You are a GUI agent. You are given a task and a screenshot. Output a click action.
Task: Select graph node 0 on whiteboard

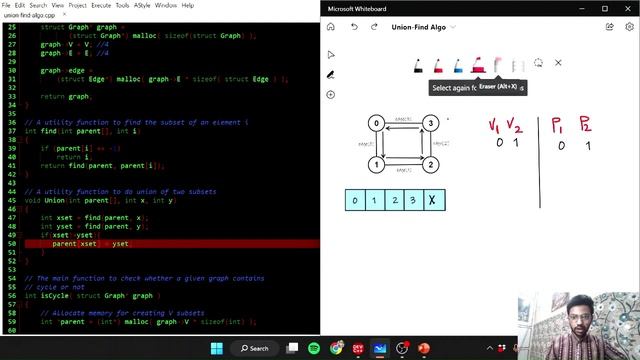coord(376,123)
